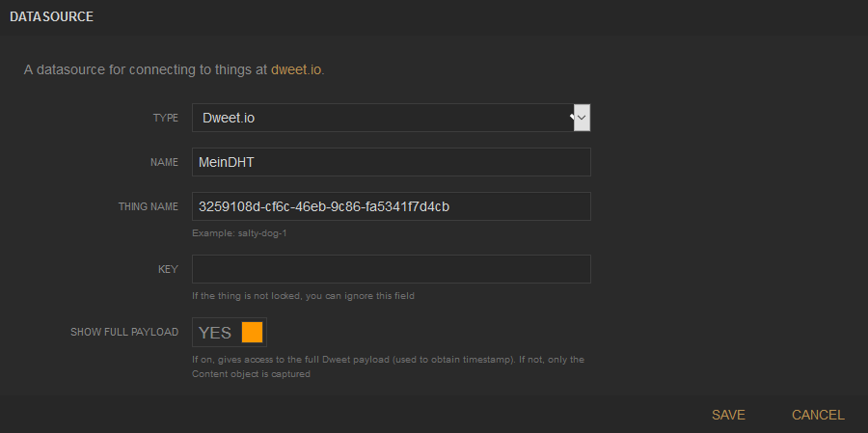Click the orange square on payload switch

[x=252, y=332]
